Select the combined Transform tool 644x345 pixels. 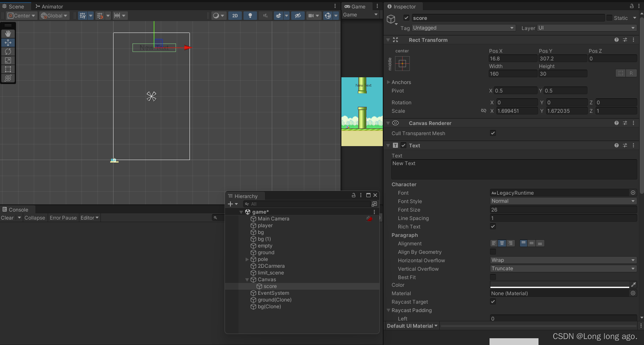coord(8,78)
